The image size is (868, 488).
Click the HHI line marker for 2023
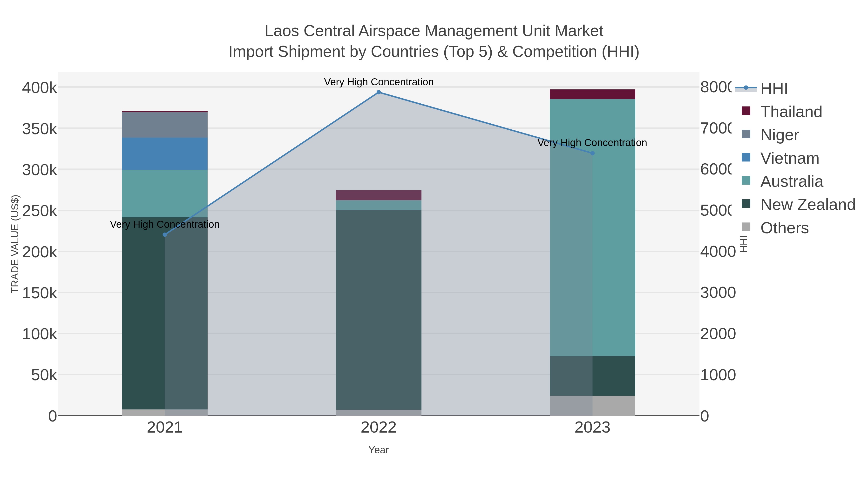[x=592, y=153]
